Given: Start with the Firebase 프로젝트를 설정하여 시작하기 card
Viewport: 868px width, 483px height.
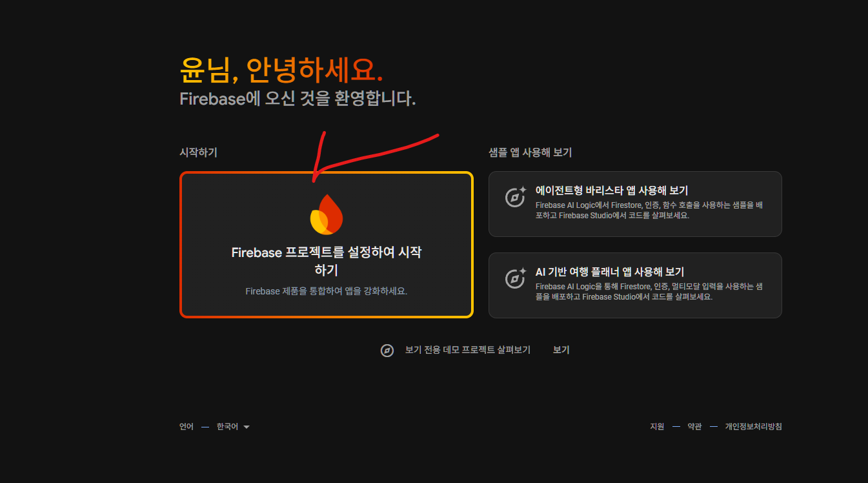Looking at the screenshot, I should (x=327, y=245).
